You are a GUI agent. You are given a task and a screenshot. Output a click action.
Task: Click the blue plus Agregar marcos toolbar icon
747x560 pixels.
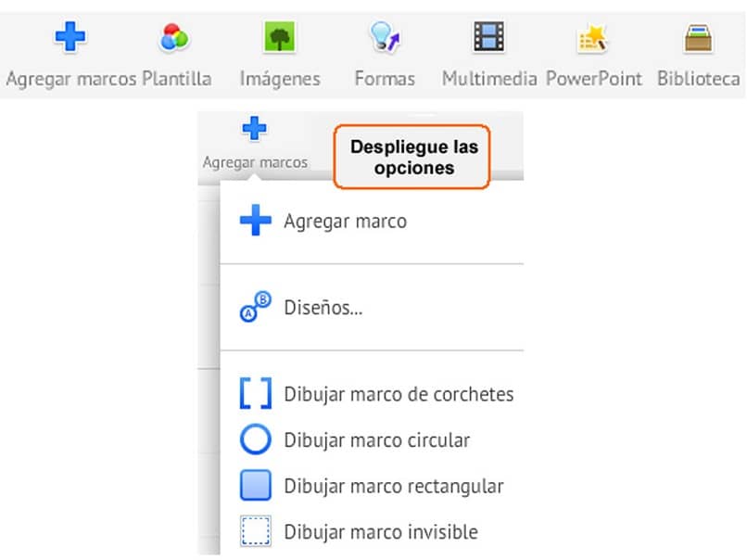point(70,38)
